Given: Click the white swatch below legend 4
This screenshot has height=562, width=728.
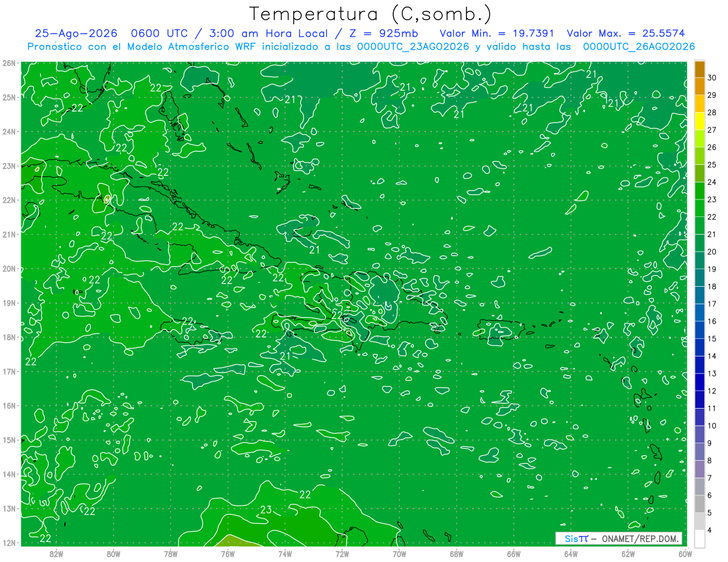Looking at the screenshot, I should point(699,539).
